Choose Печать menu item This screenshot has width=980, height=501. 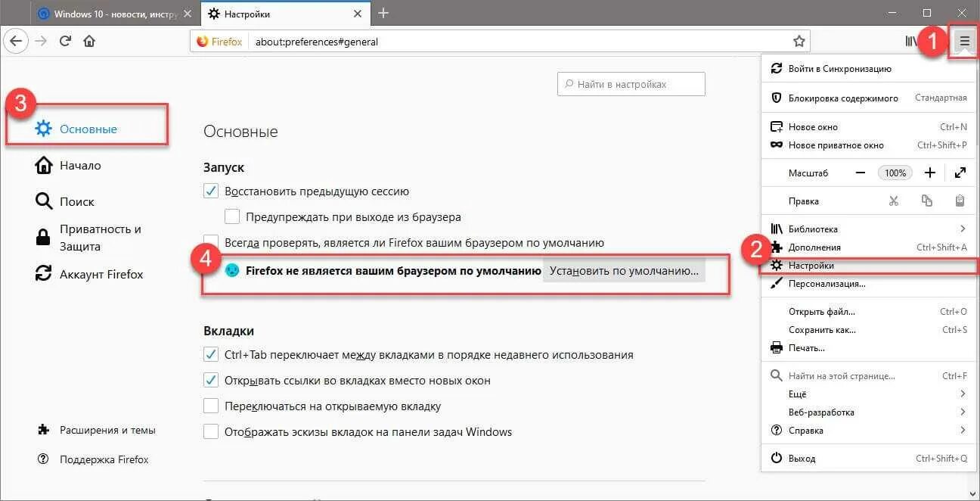[867, 348]
